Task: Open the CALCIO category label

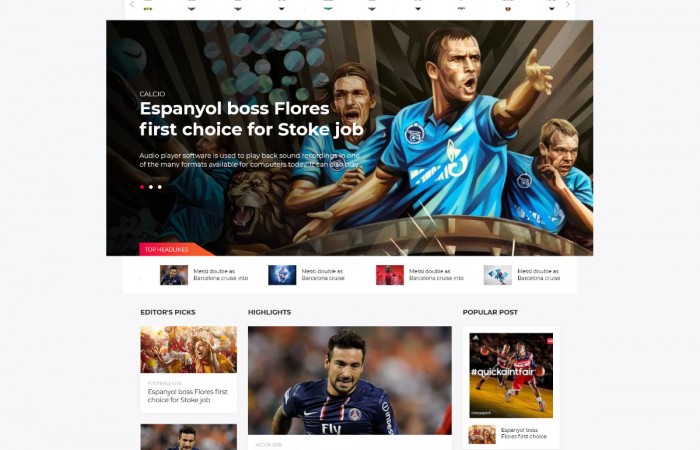Action: click(152, 94)
